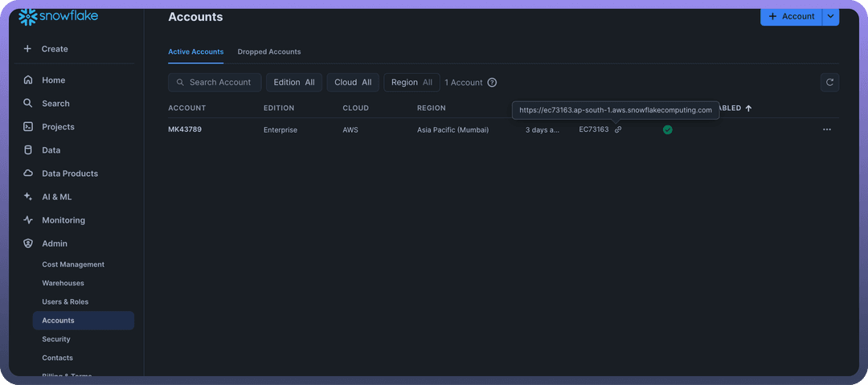This screenshot has height=385, width=868.
Task: Click the green enabled status checkmark
Action: [667, 129]
